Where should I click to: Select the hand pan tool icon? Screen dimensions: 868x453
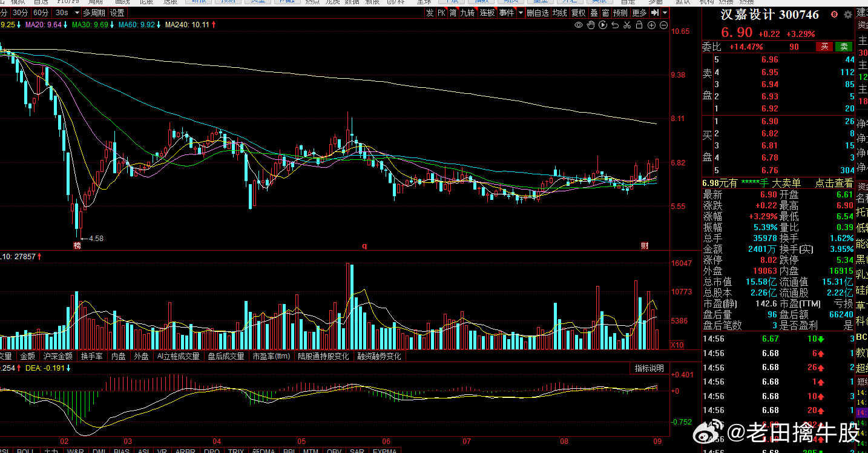[591, 25]
